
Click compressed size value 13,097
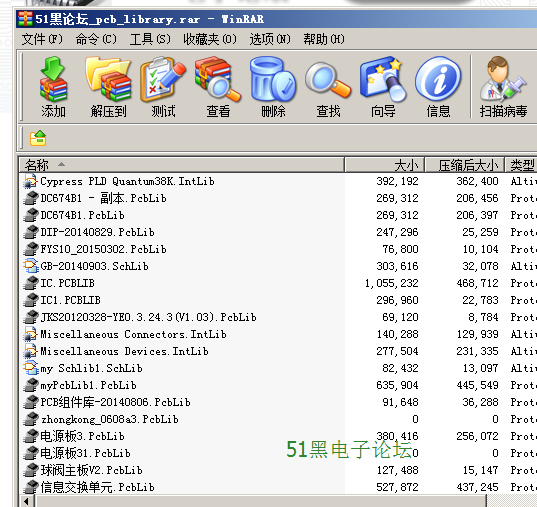coord(480,368)
